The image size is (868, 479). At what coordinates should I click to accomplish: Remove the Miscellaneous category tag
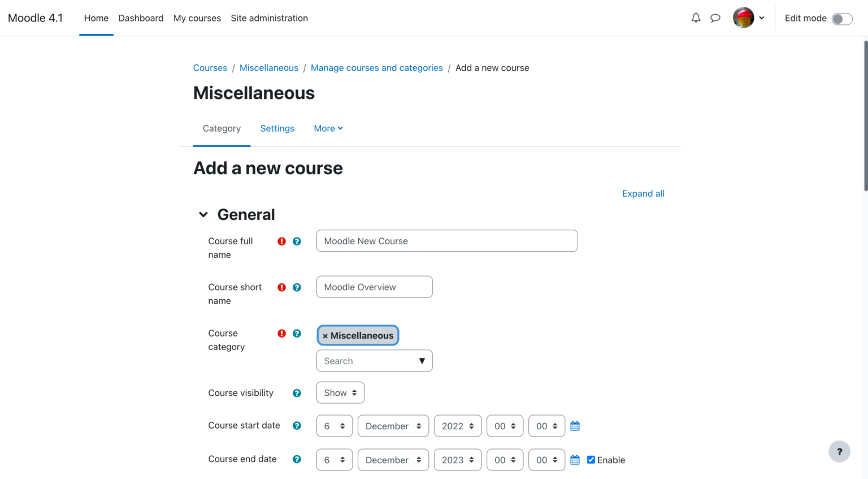[x=325, y=335]
